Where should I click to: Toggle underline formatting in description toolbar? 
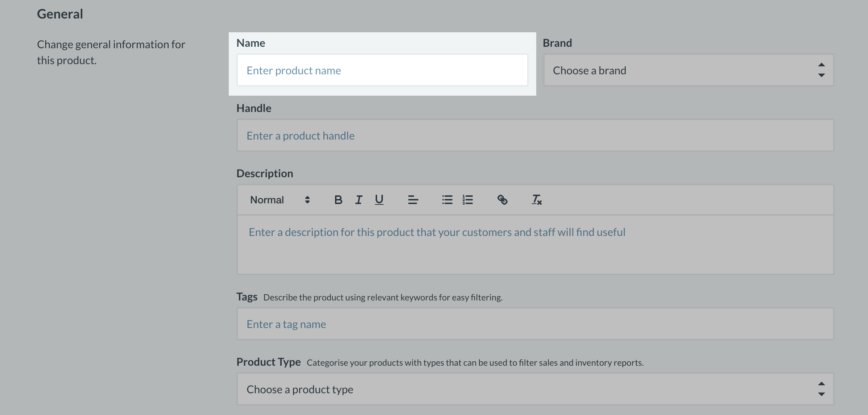coord(379,200)
